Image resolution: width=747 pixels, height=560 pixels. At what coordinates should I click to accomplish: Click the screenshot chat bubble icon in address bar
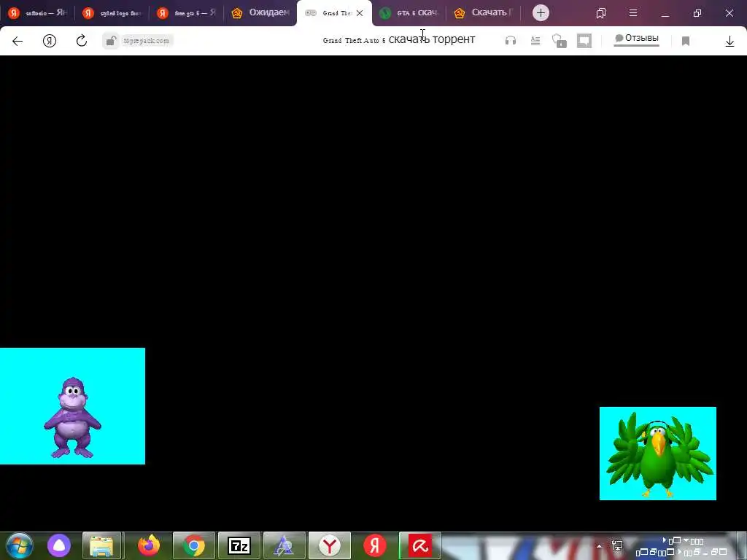[x=584, y=41]
